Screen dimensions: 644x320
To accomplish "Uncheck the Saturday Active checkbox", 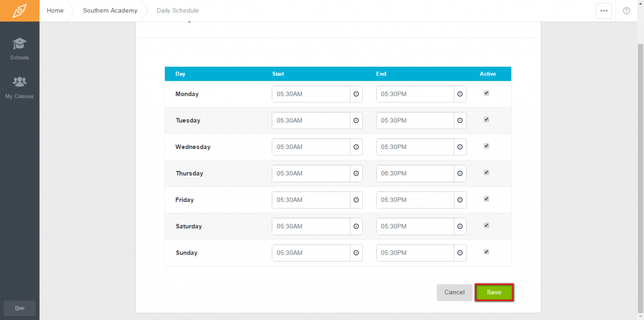I will (x=486, y=225).
